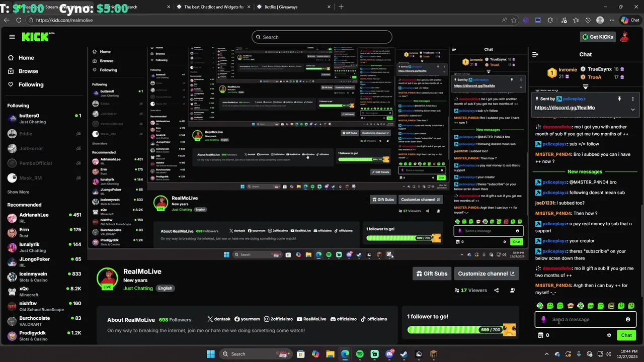Click the first quick emote above message box
644x362 pixels.
pos(540,306)
